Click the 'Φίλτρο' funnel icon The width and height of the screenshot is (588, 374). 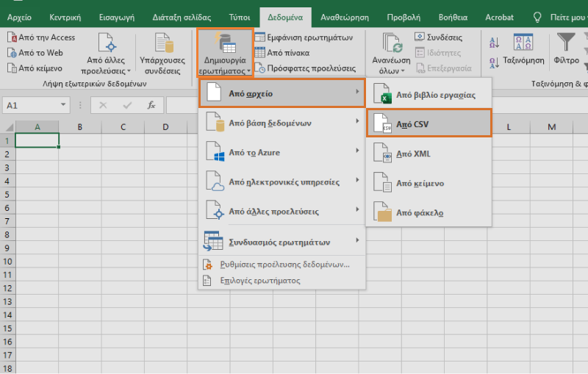tap(567, 41)
